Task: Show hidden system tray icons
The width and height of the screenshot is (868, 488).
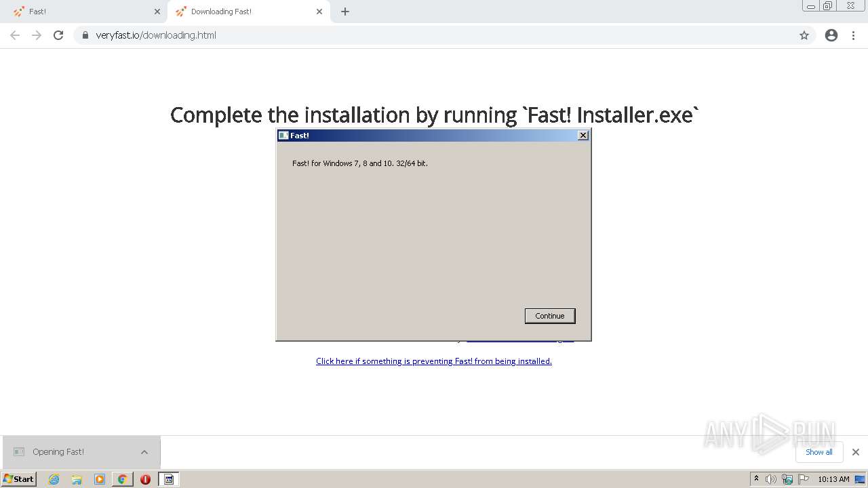Action: tap(756, 479)
